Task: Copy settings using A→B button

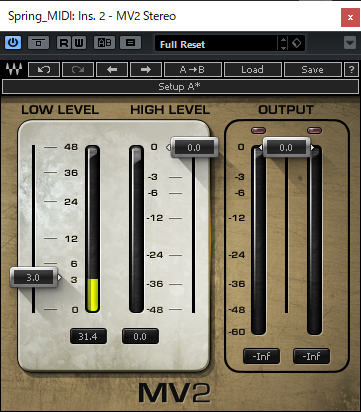Action: coord(192,70)
